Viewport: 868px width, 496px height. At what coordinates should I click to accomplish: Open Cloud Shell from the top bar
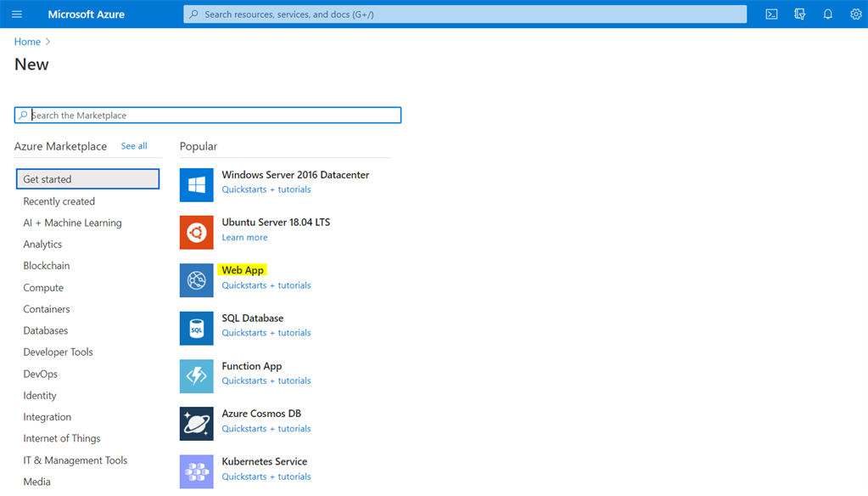[771, 14]
